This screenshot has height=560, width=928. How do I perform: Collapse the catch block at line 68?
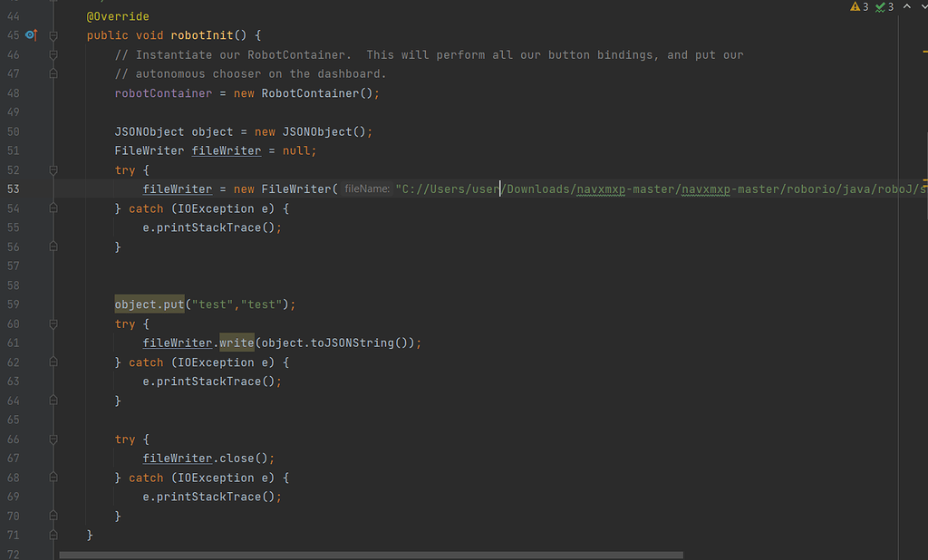(x=53, y=478)
